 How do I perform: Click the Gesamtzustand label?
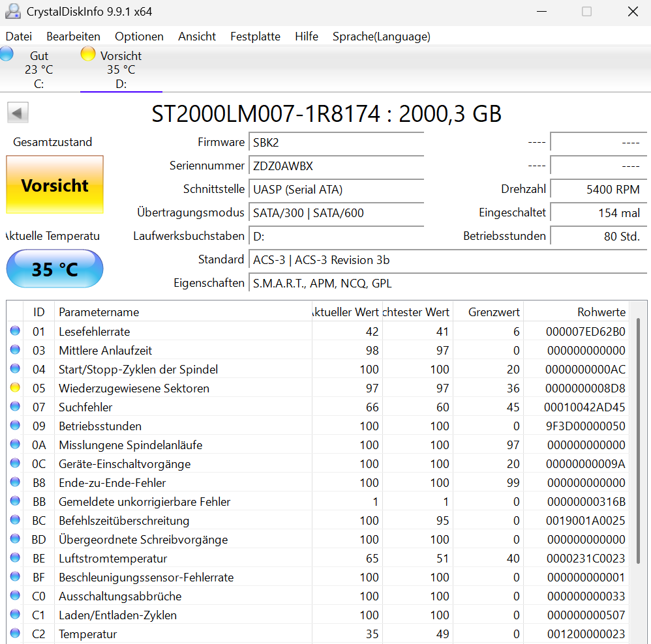point(53,142)
